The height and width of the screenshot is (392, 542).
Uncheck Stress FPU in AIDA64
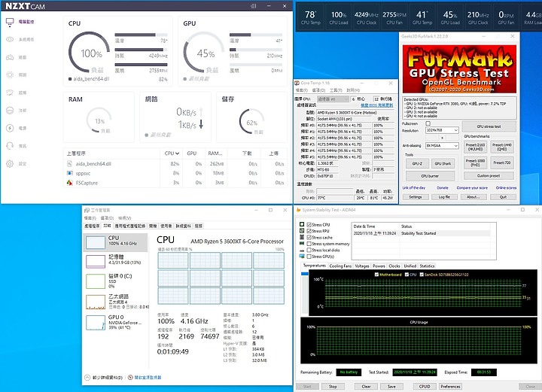tap(309, 231)
